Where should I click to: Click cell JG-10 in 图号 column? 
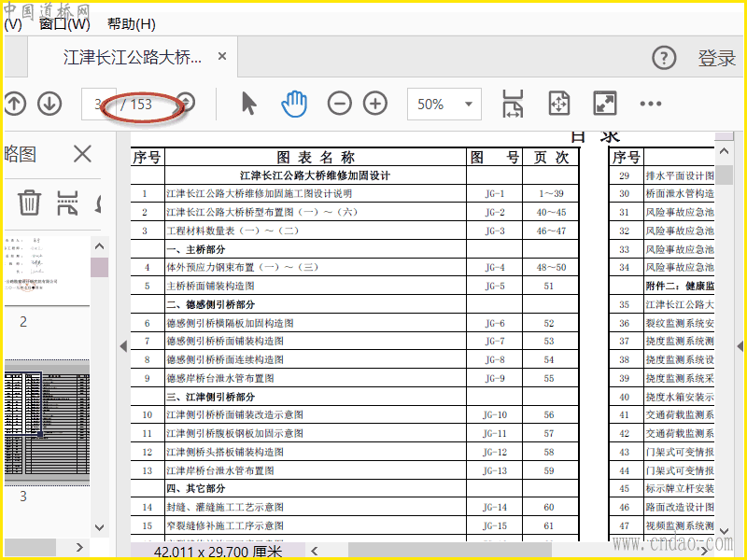tap(495, 415)
